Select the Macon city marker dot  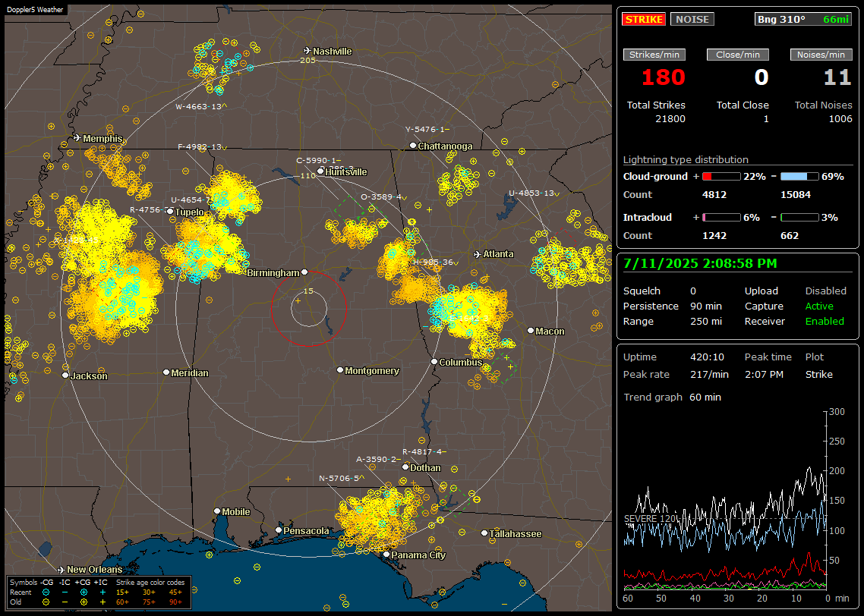(531, 330)
